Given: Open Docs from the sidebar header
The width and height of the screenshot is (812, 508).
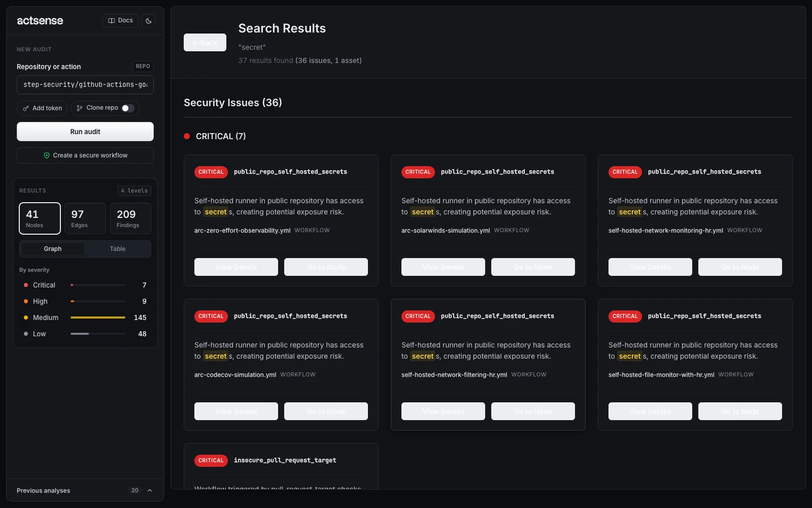Looking at the screenshot, I should 121,21.
